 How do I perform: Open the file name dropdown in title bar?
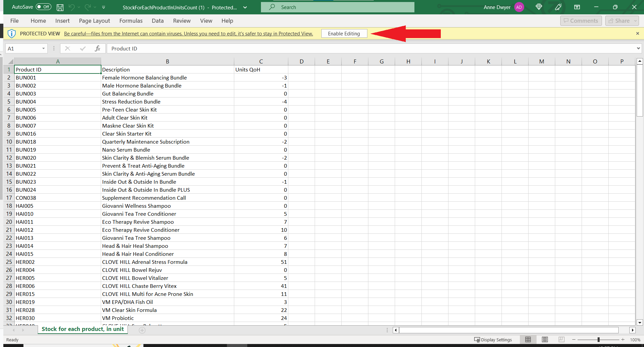(x=245, y=7)
